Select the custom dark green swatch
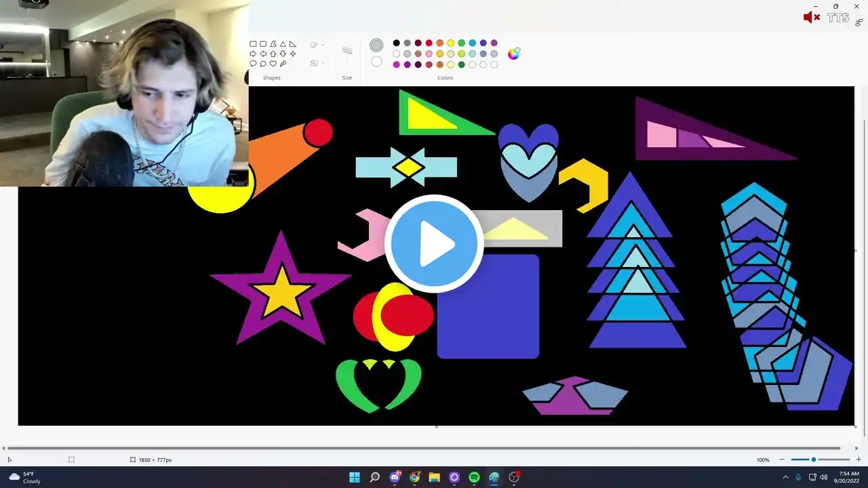 (x=462, y=65)
